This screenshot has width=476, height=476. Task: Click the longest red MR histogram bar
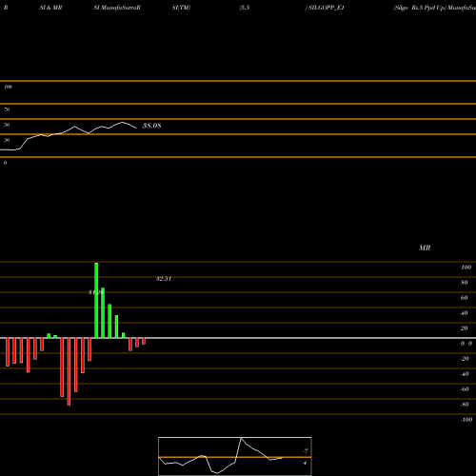click(x=69, y=371)
